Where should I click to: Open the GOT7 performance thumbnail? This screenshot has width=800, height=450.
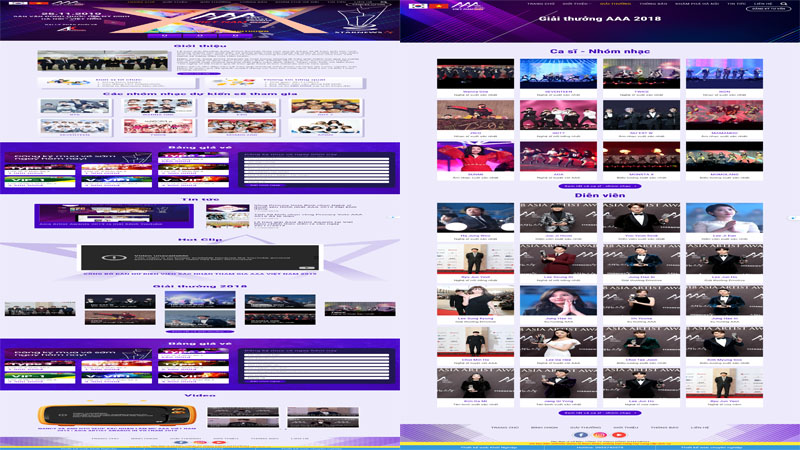(558, 115)
